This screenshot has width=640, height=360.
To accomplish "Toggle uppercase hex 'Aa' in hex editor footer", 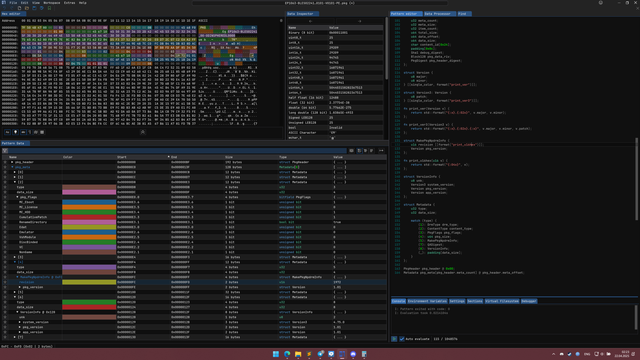I will (x=7, y=132).
